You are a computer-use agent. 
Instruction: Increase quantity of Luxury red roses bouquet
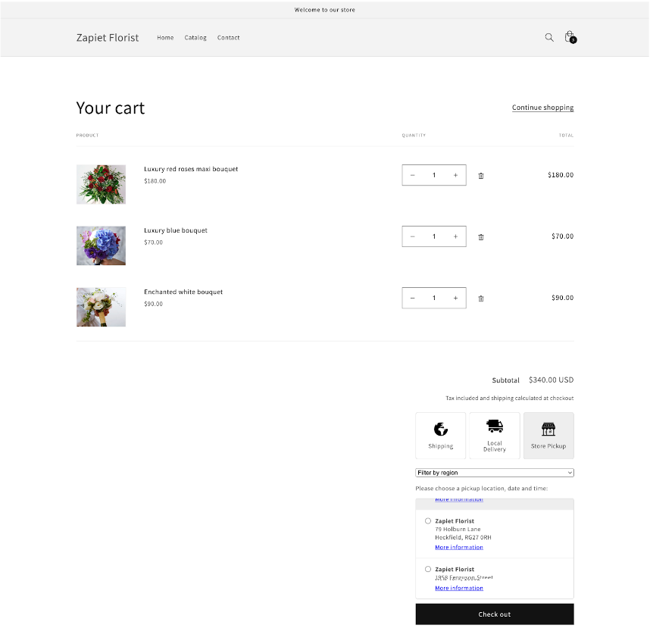(x=455, y=175)
